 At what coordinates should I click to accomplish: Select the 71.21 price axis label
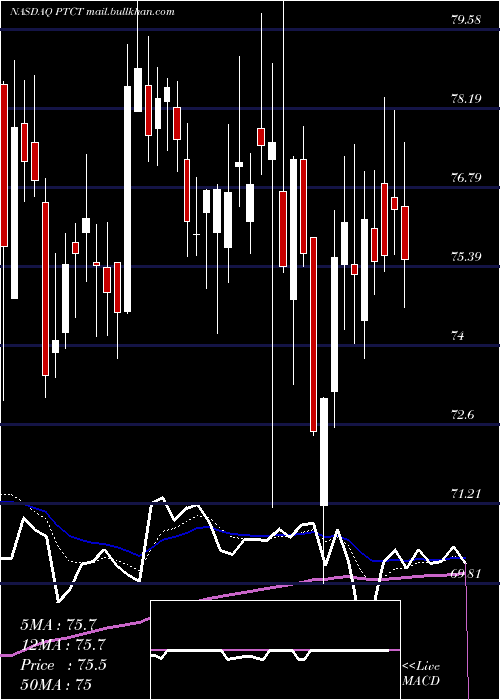tap(466, 494)
